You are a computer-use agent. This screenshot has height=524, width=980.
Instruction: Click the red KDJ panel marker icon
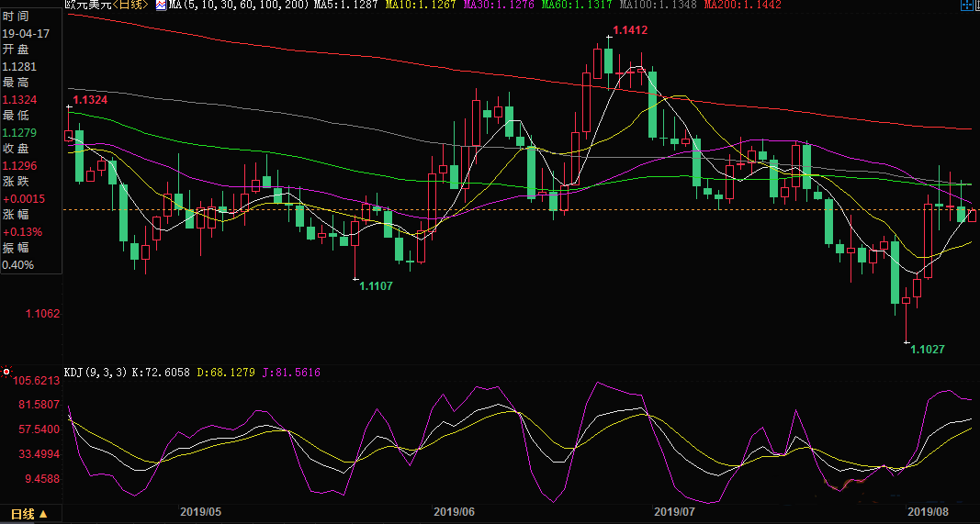pyautogui.click(x=6, y=372)
